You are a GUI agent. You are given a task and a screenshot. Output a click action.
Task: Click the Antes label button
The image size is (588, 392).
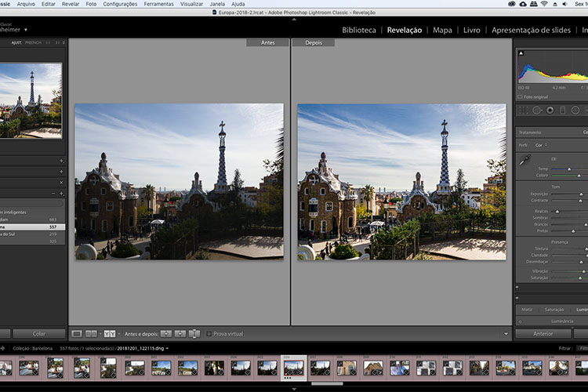click(268, 43)
